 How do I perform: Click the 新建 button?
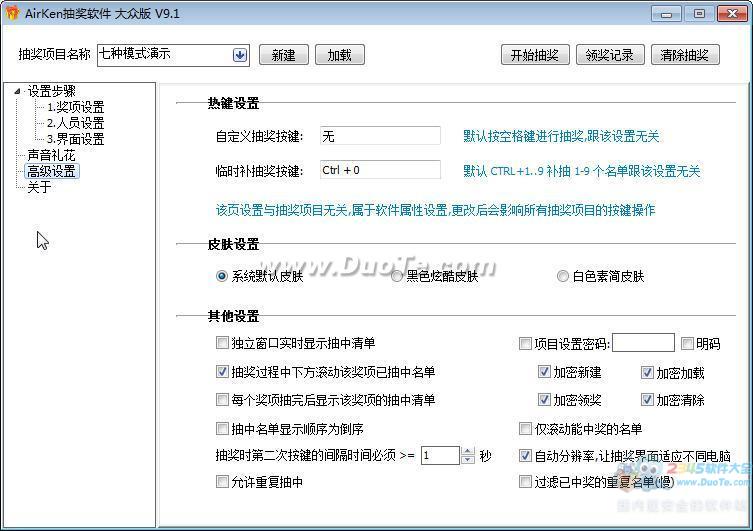point(283,55)
